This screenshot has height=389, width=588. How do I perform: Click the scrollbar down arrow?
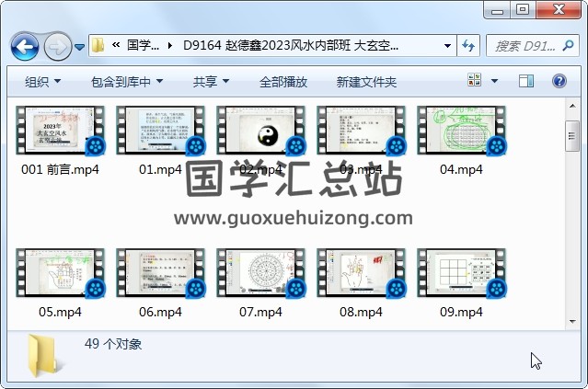pos(572,322)
